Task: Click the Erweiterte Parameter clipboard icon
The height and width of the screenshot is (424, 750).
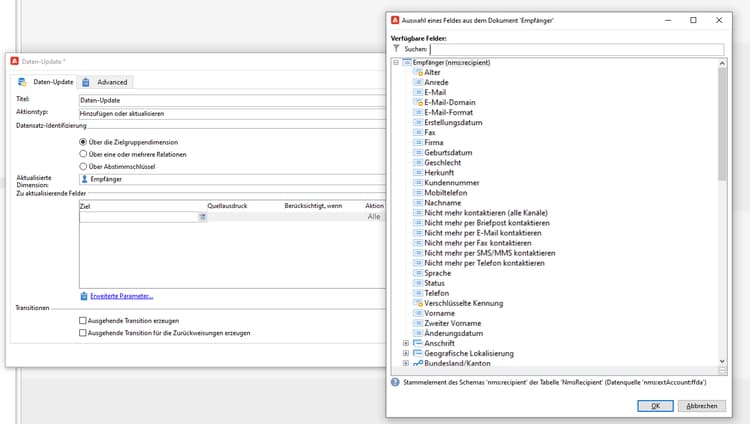Action: coord(84,296)
